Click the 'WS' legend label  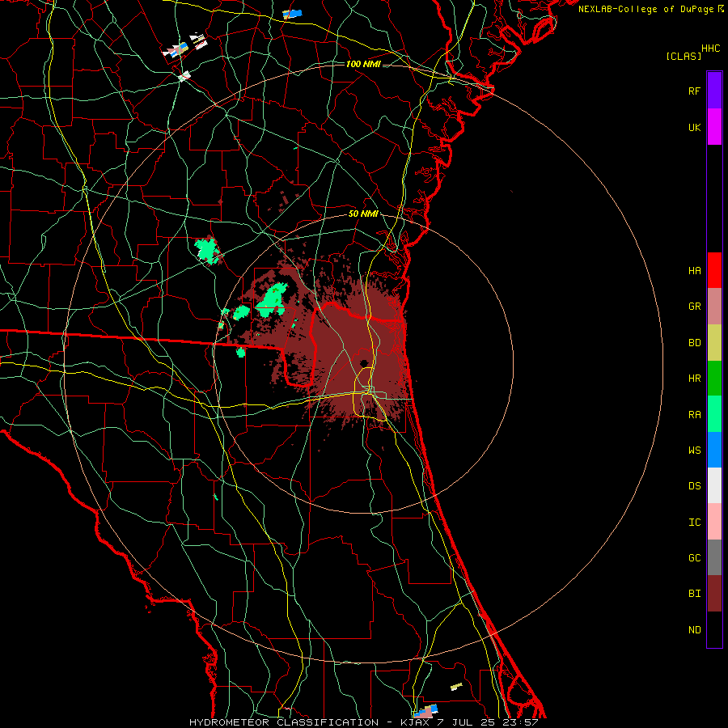point(694,450)
